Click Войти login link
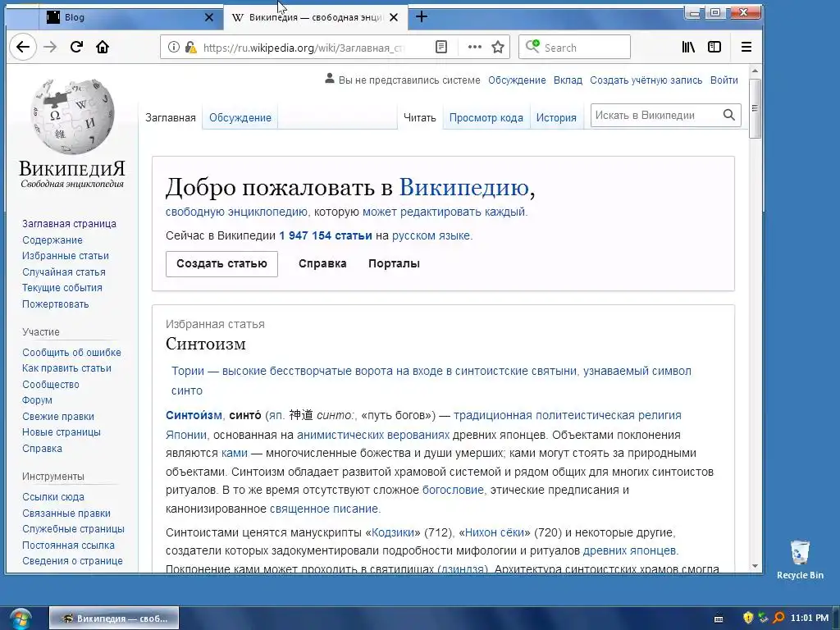Image resolution: width=840 pixels, height=630 pixels. point(724,80)
